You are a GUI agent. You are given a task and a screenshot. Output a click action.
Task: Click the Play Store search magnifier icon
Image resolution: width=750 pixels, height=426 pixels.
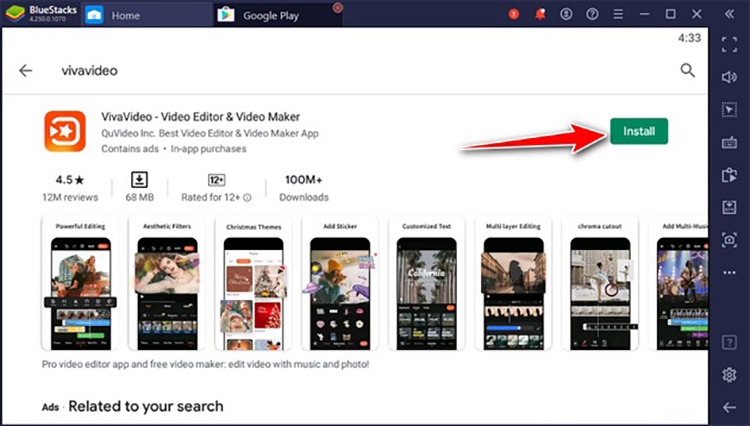tap(687, 70)
